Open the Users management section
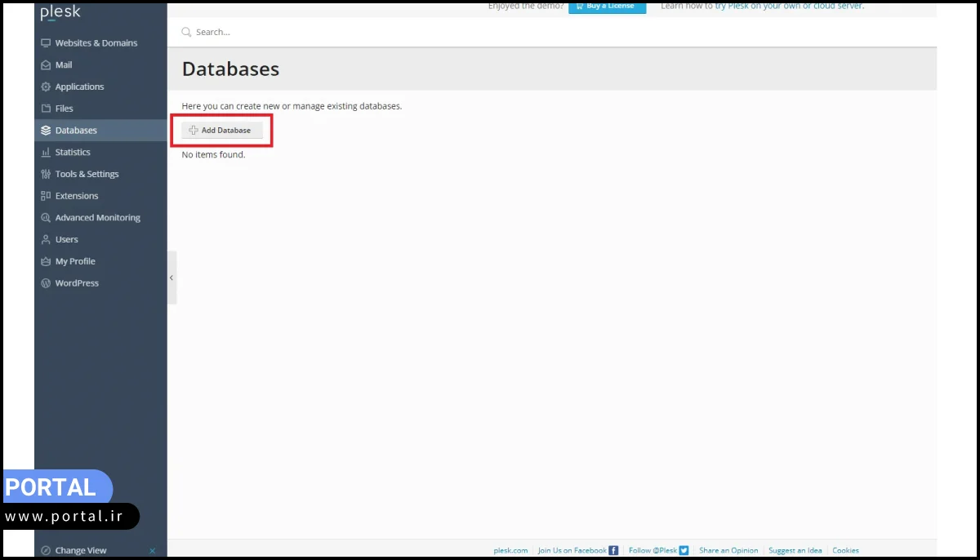980x560 pixels. click(65, 239)
